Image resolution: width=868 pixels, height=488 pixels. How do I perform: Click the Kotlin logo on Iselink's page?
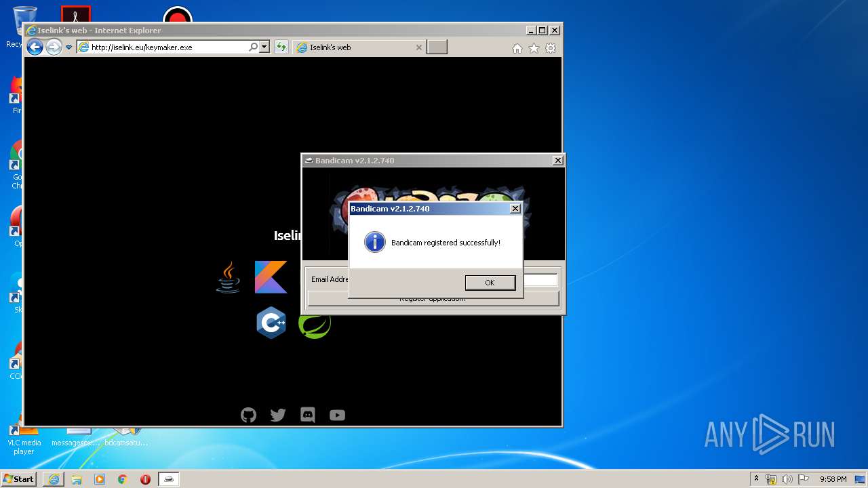(271, 277)
